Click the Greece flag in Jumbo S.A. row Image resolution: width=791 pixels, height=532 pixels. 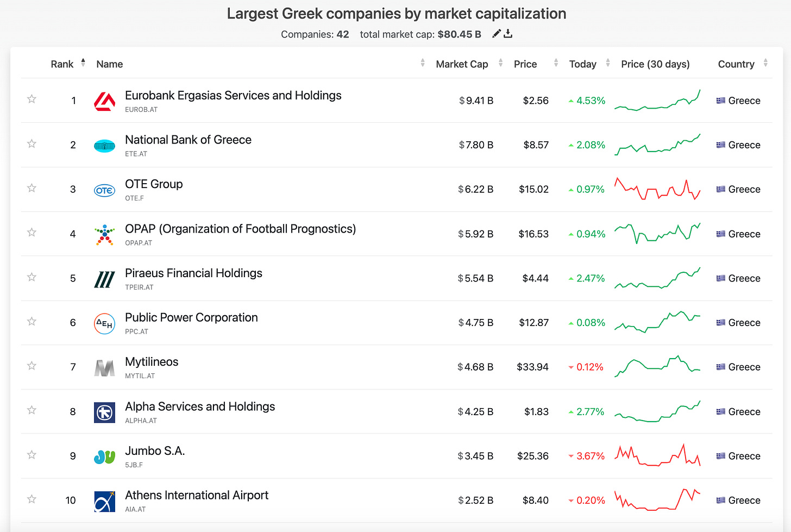[721, 456]
